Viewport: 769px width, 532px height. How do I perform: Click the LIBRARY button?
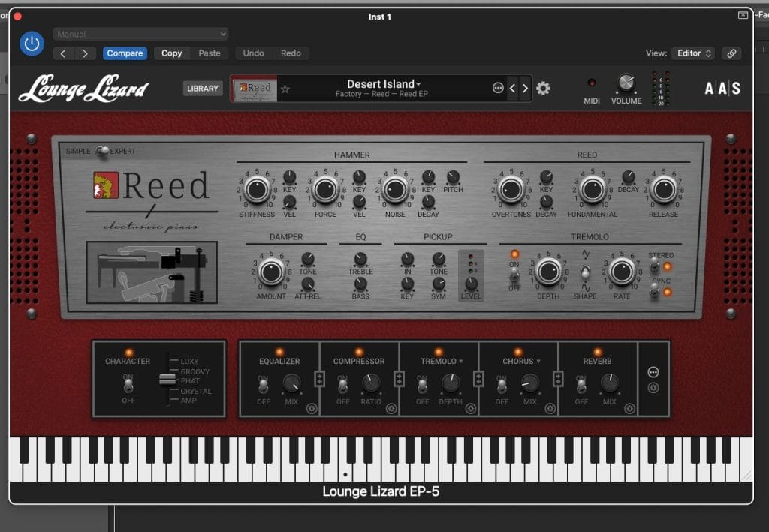[202, 89]
